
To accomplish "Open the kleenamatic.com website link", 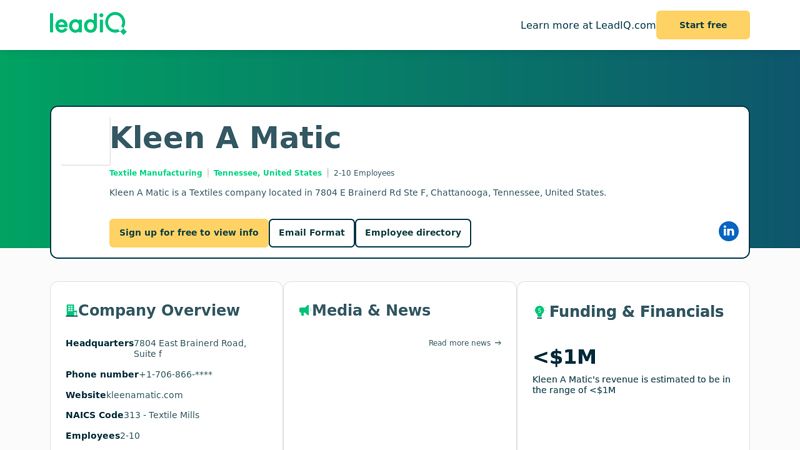I will point(144,395).
